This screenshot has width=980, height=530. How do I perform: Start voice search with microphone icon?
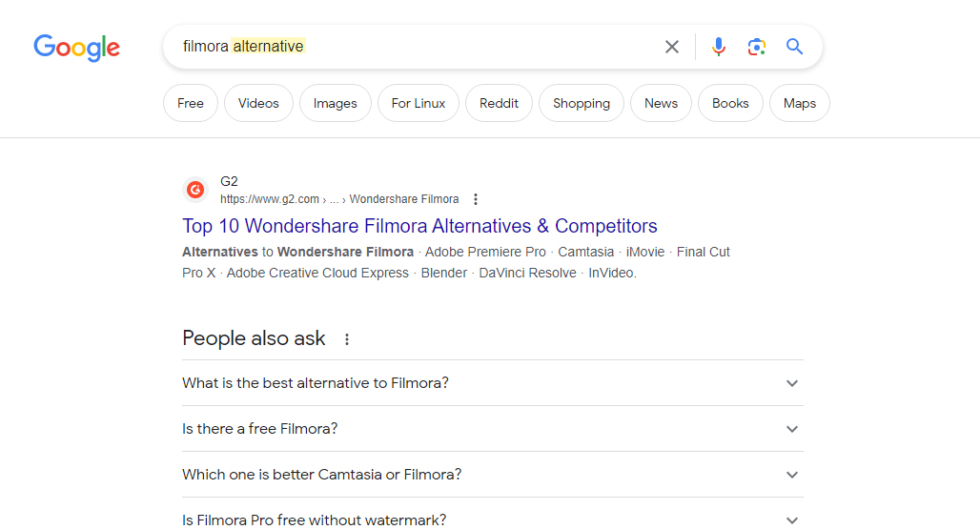coord(719,47)
